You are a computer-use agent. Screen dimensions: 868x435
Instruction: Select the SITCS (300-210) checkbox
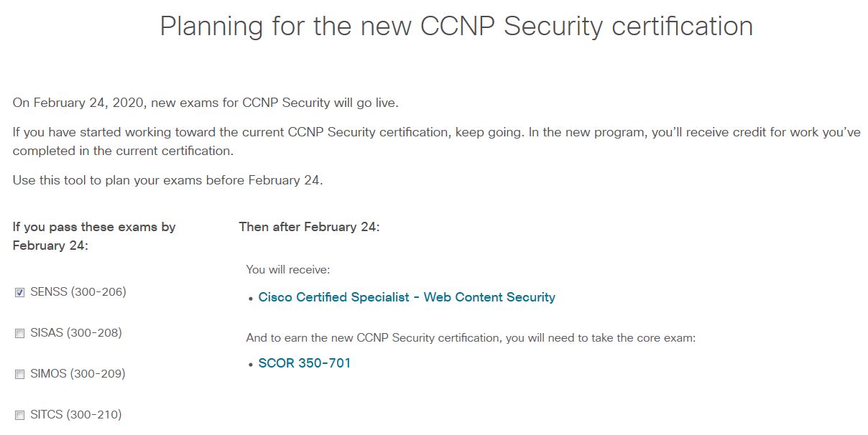point(20,416)
